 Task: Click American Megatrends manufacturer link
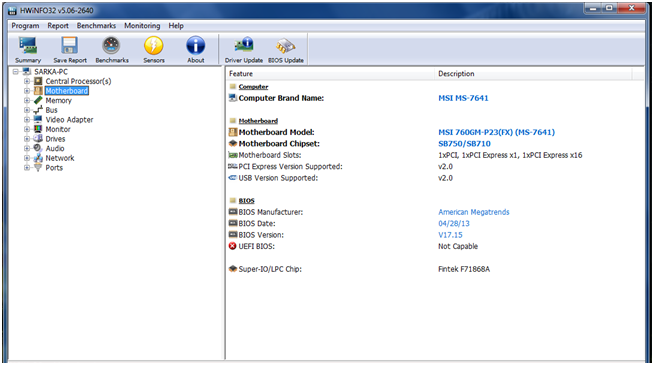(x=474, y=212)
